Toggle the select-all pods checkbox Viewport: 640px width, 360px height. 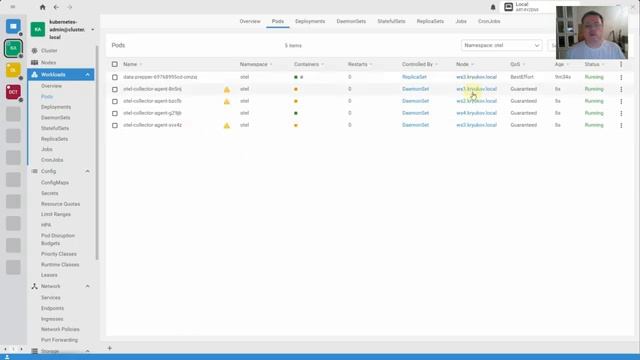point(115,64)
